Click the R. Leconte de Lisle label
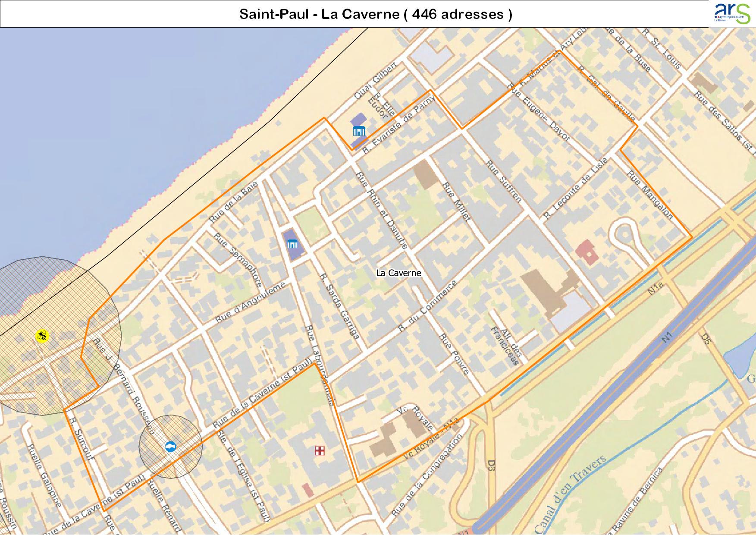Viewport: 756px width, 535px height. point(576,188)
